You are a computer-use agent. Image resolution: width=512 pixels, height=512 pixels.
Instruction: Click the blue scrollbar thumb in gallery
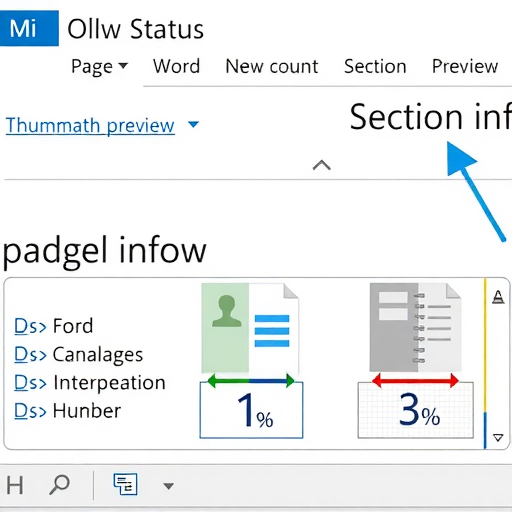485,430
